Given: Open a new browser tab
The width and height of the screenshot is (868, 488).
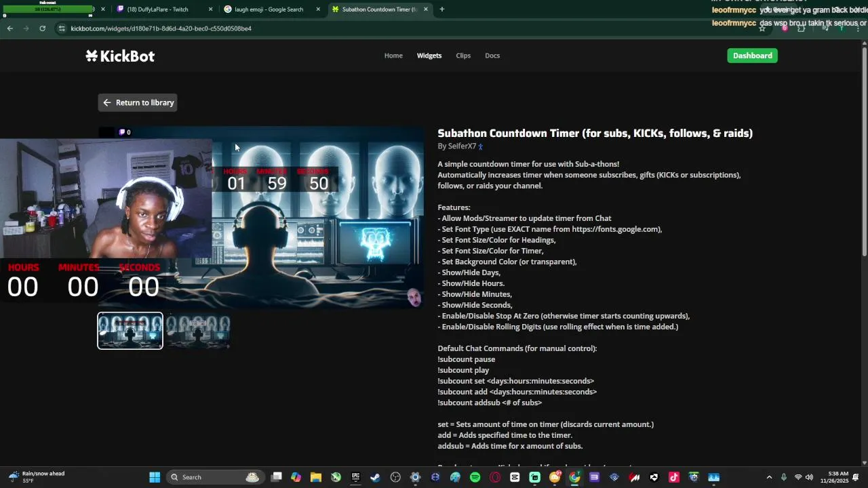Looking at the screenshot, I should (x=442, y=9).
